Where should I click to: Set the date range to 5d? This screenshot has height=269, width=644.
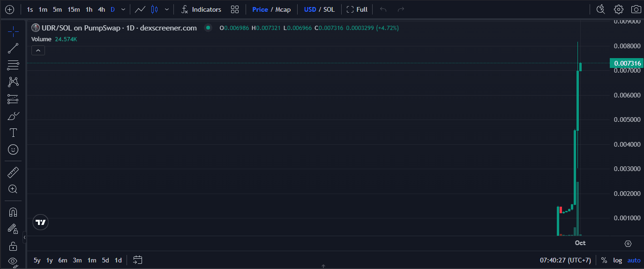coord(105,260)
